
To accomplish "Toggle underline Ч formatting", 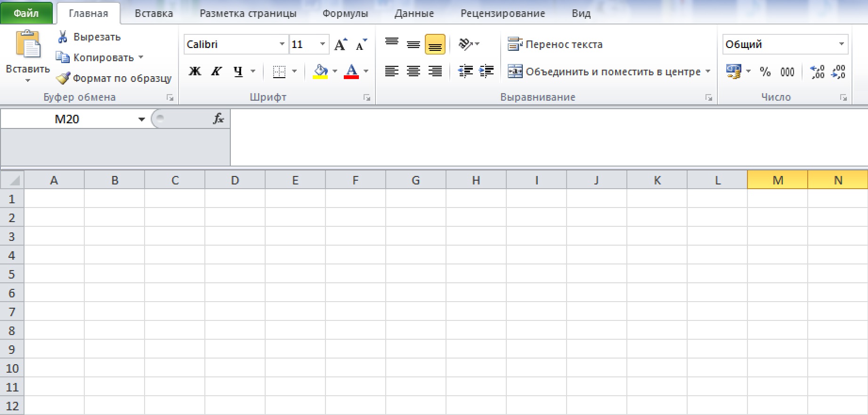I will tap(238, 72).
